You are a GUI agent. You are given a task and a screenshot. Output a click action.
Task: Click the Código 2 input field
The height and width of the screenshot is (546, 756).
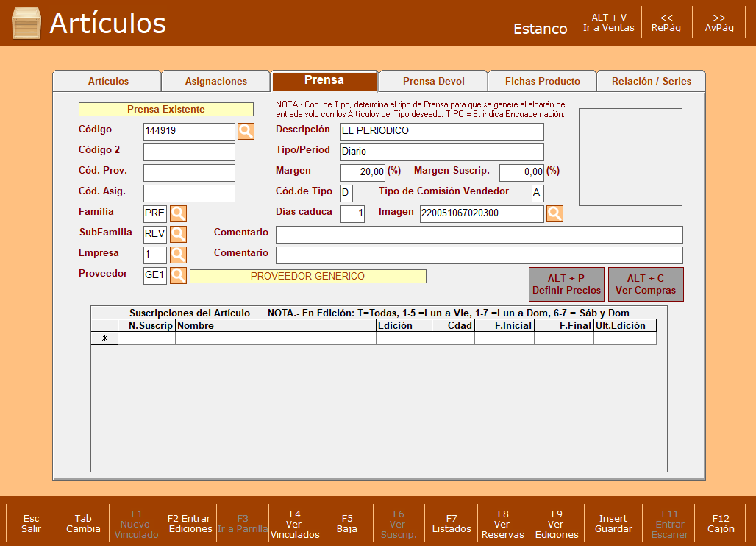tap(189, 152)
